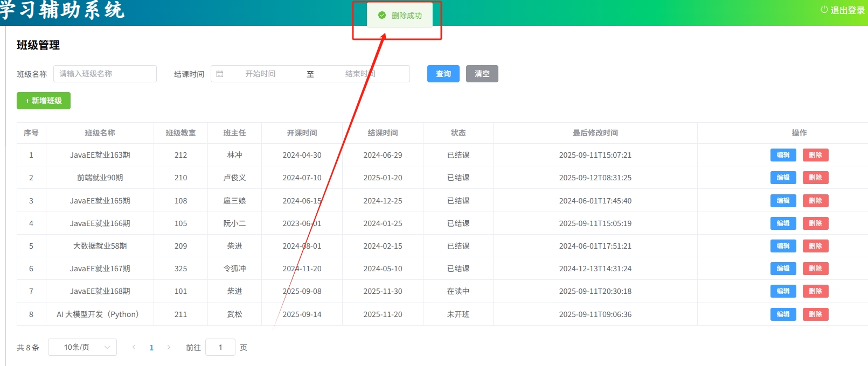868x366 pixels.
Task: Click class name 前端就业90期
Action: point(100,178)
